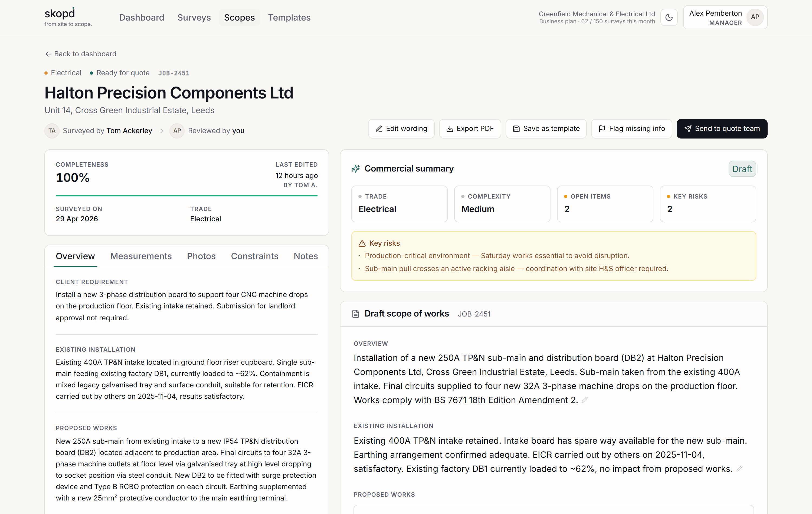Go to Surveys page

coord(194,18)
